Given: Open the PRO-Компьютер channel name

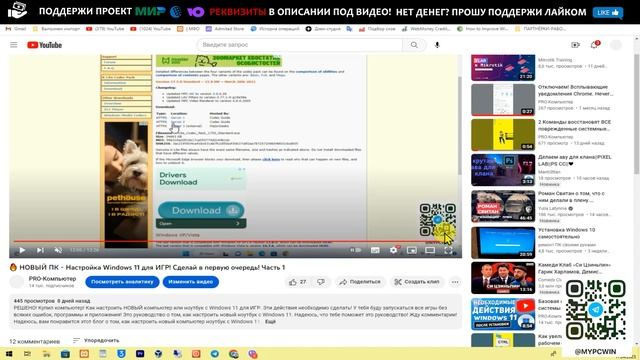Looking at the screenshot, I should [x=52, y=278].
